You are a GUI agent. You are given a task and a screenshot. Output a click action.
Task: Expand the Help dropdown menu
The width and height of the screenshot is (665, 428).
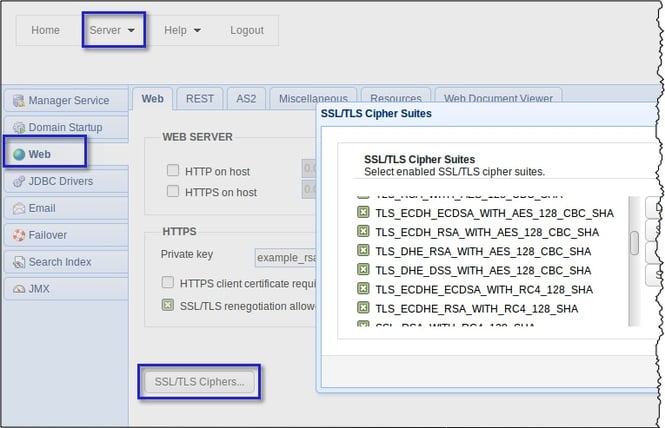click(x=182, y=30)
